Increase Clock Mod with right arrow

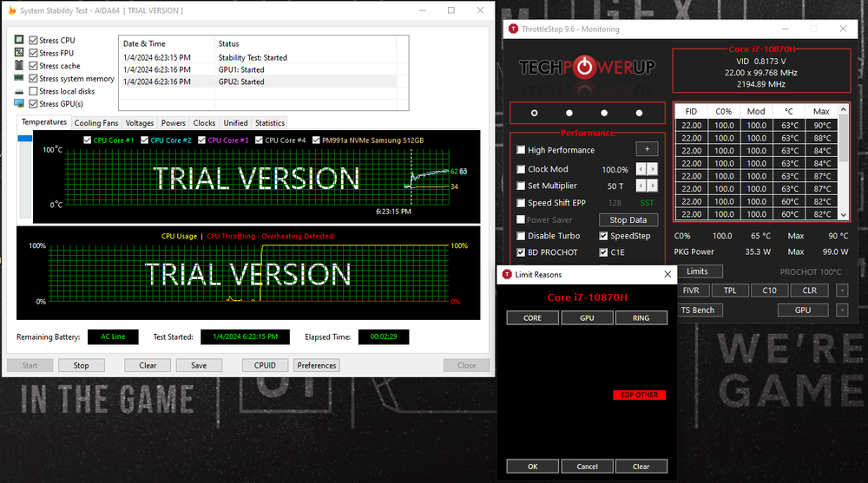pos(653,169)
